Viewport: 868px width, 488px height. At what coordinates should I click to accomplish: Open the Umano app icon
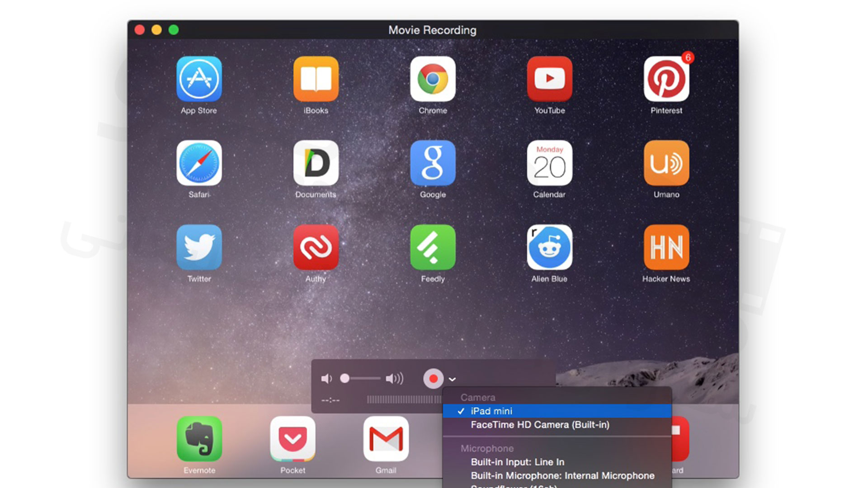tap(666, 163)
